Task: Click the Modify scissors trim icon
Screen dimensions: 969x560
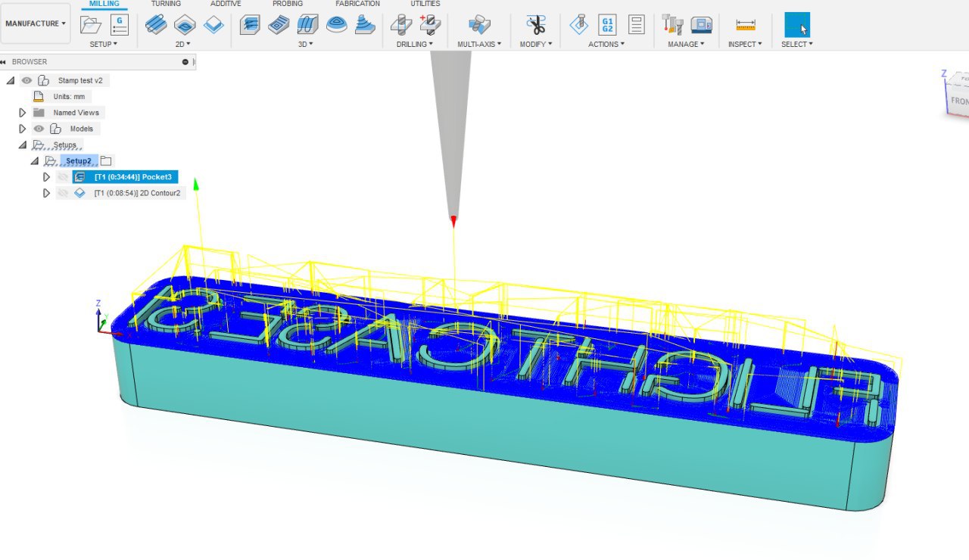Action: 536,25
